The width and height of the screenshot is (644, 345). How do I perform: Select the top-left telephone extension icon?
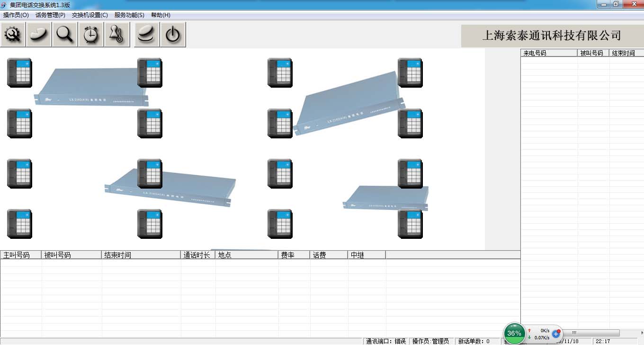coord(19,73)
